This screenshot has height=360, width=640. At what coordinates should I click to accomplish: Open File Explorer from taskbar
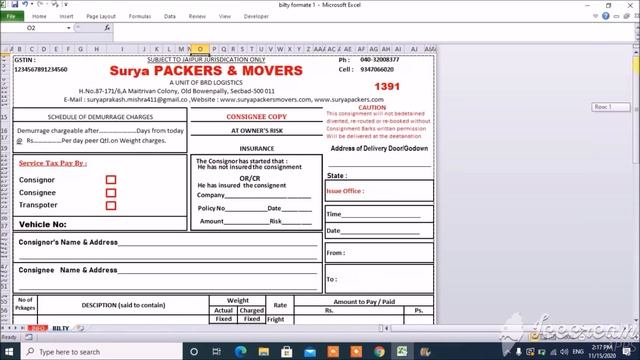[x=264, y=352]
